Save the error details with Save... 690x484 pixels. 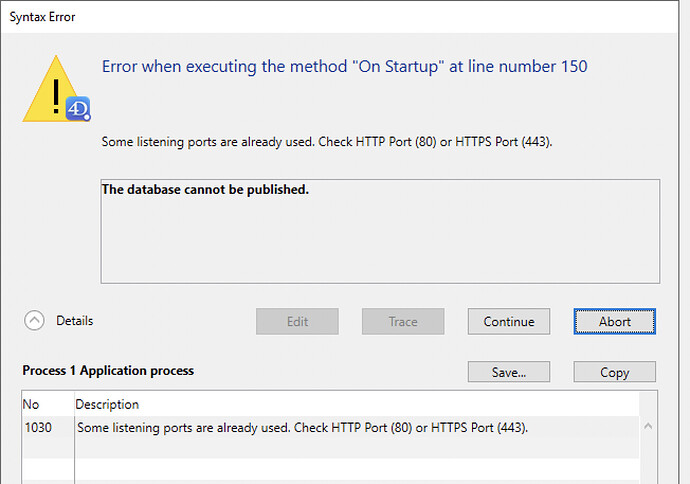[508, 372]
